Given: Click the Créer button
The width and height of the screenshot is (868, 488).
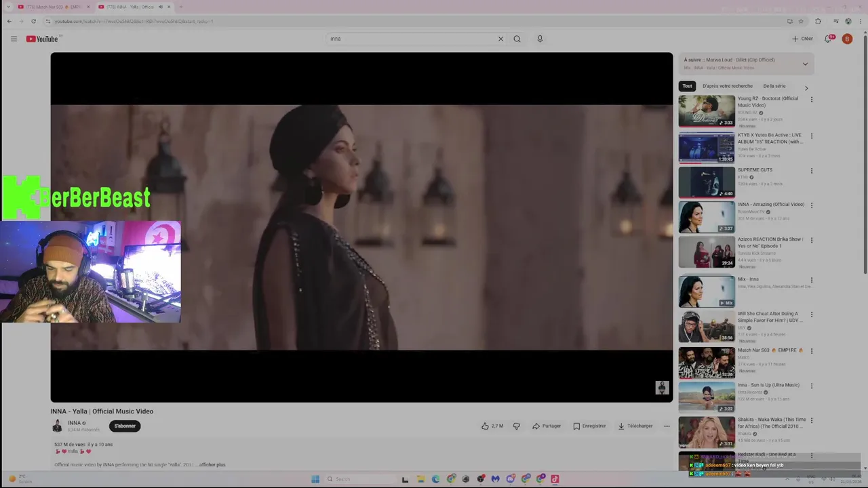Looking at the screenshot, I should [802, 39].
